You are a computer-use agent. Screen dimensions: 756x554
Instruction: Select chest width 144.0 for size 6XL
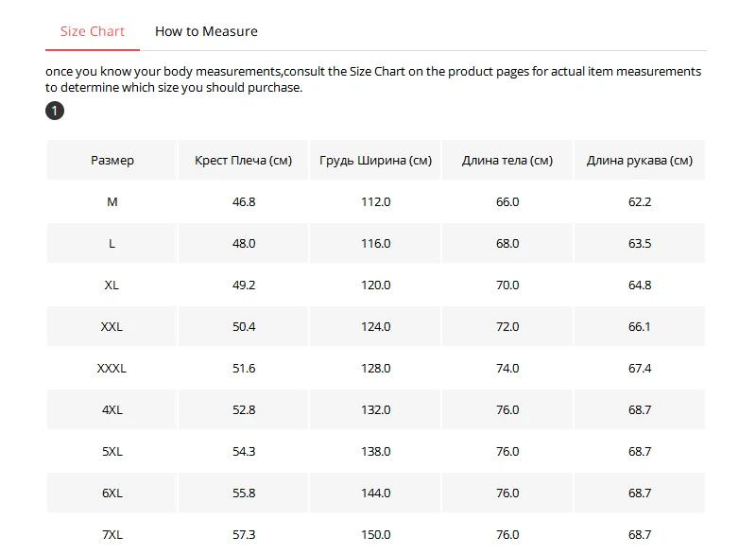point(375,493)
